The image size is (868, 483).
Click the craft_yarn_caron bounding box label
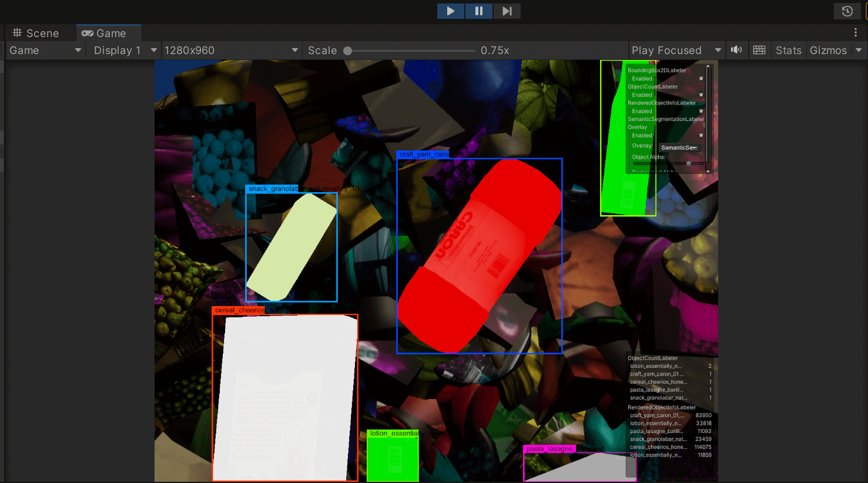(x=424, y=155)
